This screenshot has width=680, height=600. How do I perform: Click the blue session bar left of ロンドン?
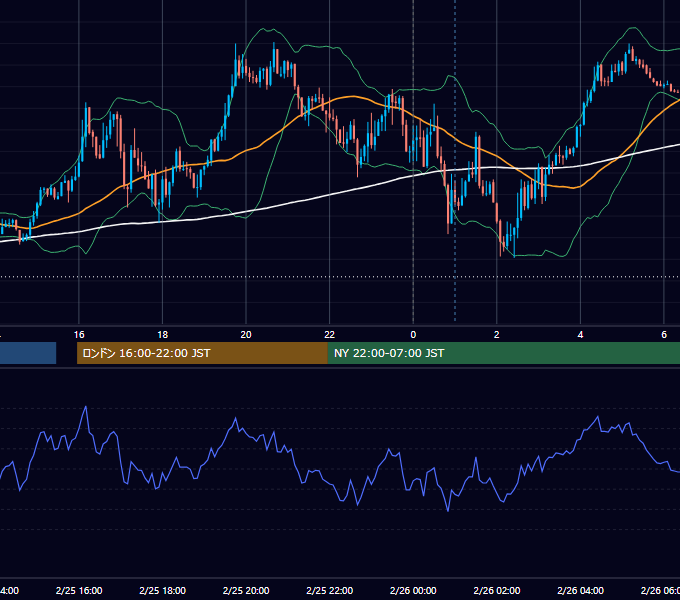[28, 353]
